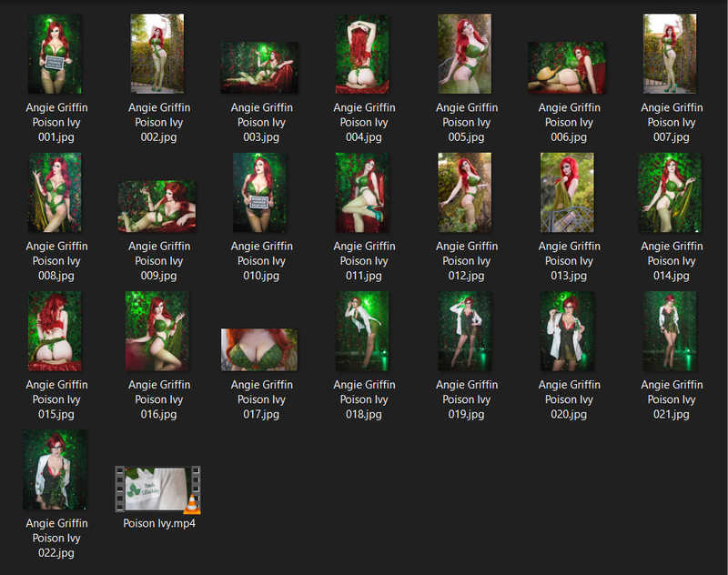Viewport: 728px width, 575px height.
Task: Select thumbnail of Angie Griffin Poison Ivy 018.jpg
Action: [362, 331]
